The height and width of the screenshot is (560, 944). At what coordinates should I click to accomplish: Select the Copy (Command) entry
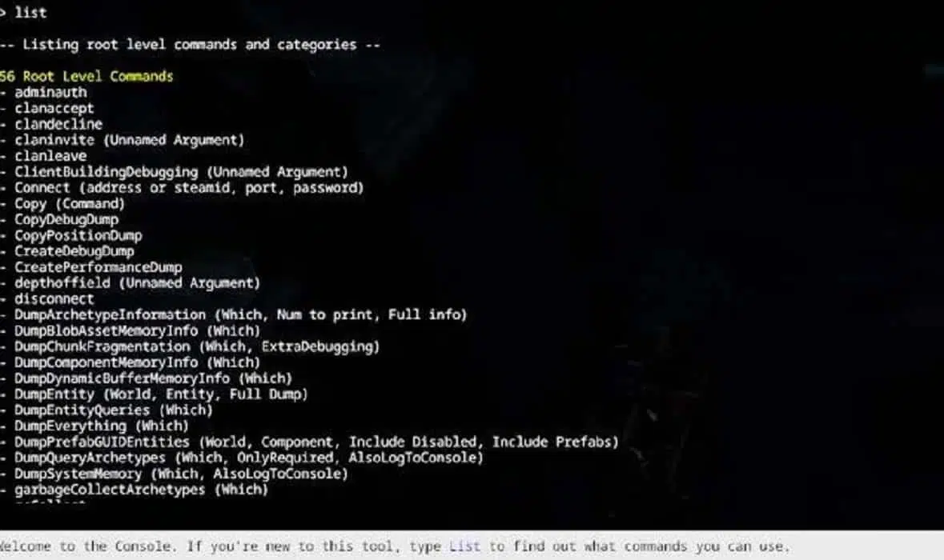69,204
